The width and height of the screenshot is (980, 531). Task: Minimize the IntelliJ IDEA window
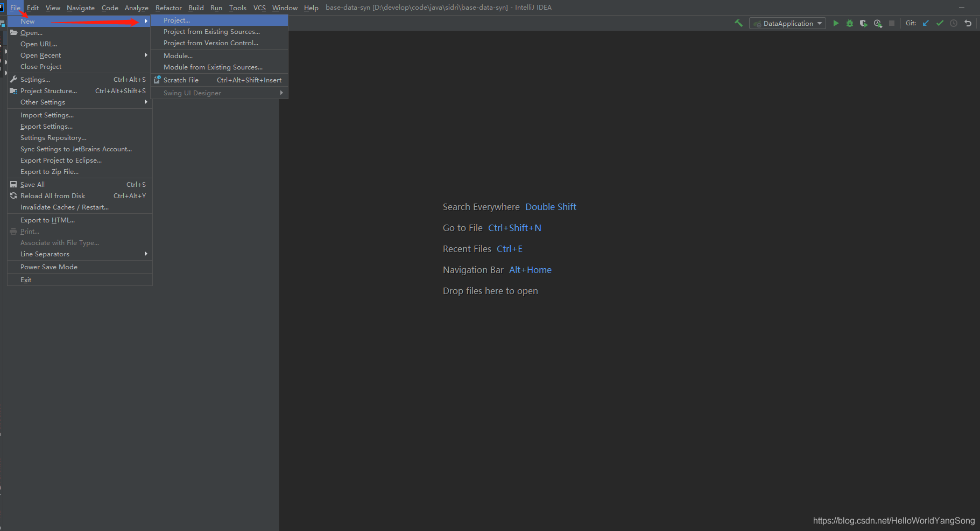(x=961, y=8)
